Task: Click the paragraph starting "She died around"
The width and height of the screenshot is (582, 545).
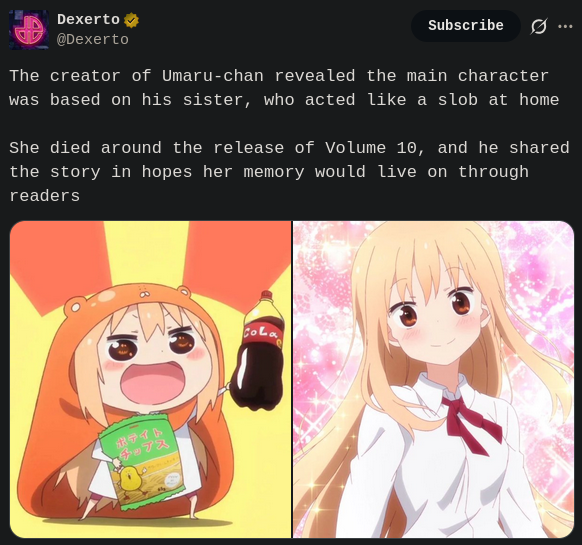Action: pos(290,172)
